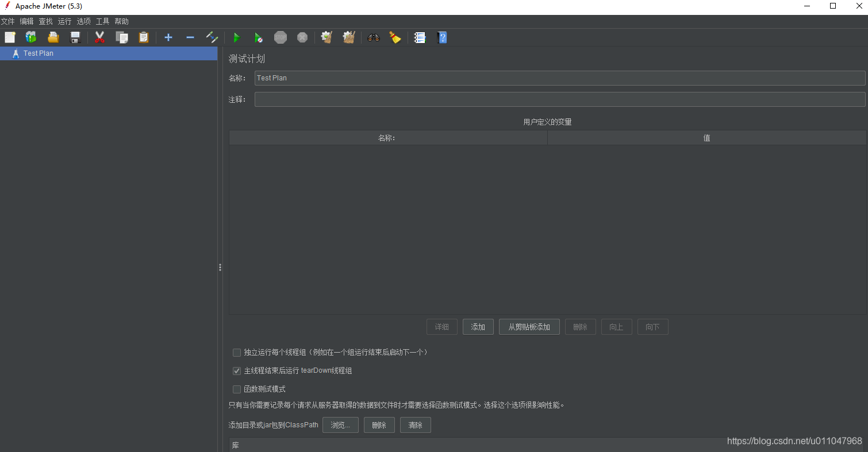
Task: Click the 注释 comment input field
Action: 560,99
